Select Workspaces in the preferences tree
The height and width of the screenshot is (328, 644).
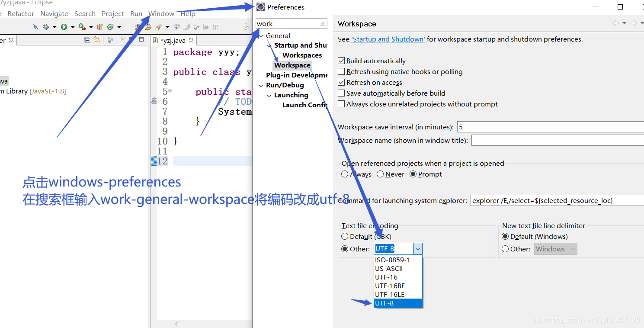tap(302, 55)
